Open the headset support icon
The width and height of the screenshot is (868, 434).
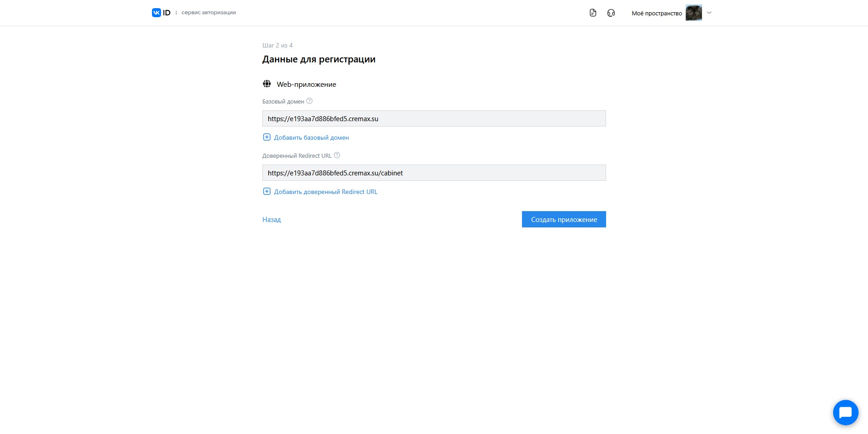pos(611,13)
